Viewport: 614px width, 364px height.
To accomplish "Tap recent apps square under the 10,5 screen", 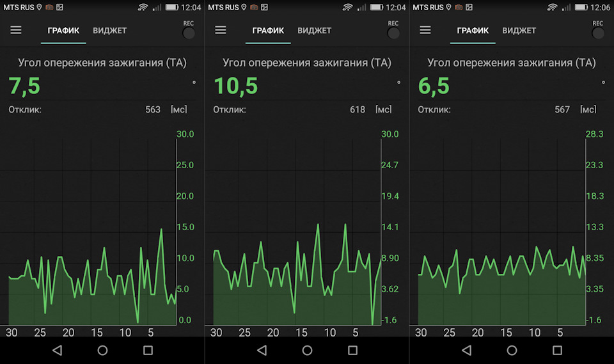I will (353, 351).
